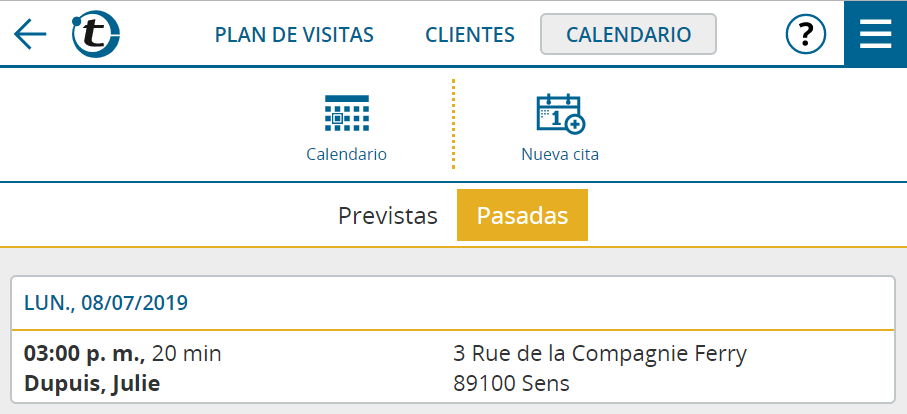Go to the Clientes section
The width and height of the screenshot is (907, 414).
tap(470, 35)
